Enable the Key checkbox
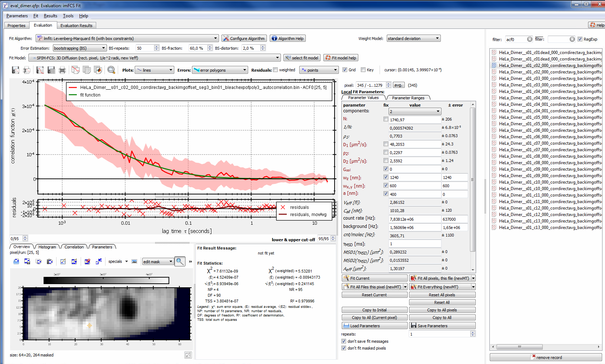Image resolution: width=605 pixels, height=364 pixels. (363, 70)
